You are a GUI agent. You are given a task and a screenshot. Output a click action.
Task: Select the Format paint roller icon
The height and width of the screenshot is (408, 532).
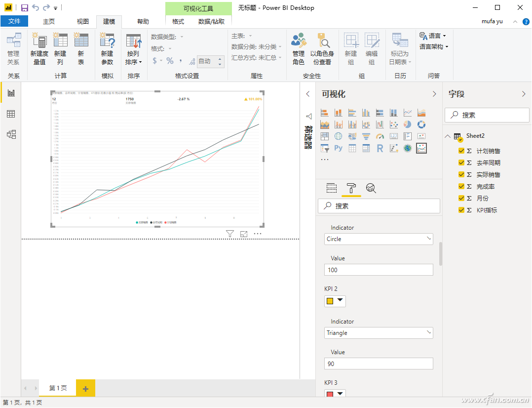pos(351,188)
